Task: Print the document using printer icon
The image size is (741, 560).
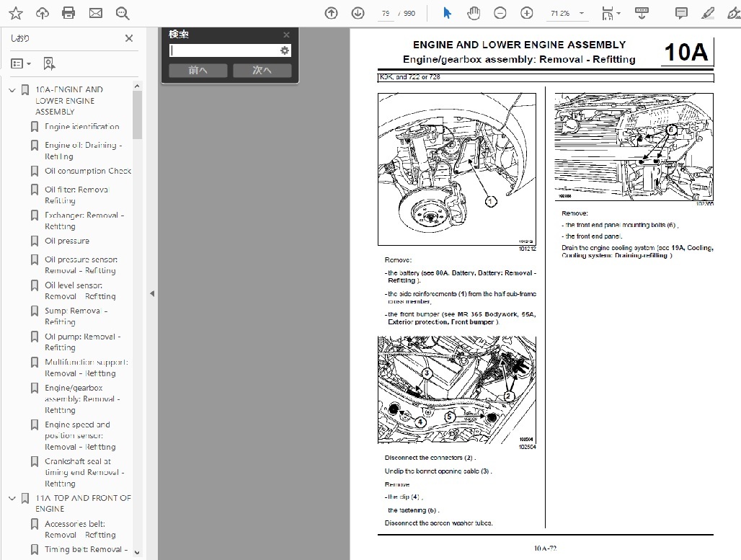Action: point(68,13)
